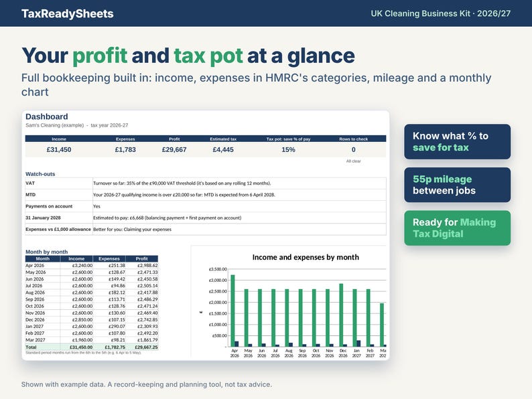Click the MTD expected from April 2028 message
The height and width of the screenshot is (399, 532).
click(184, 195)
